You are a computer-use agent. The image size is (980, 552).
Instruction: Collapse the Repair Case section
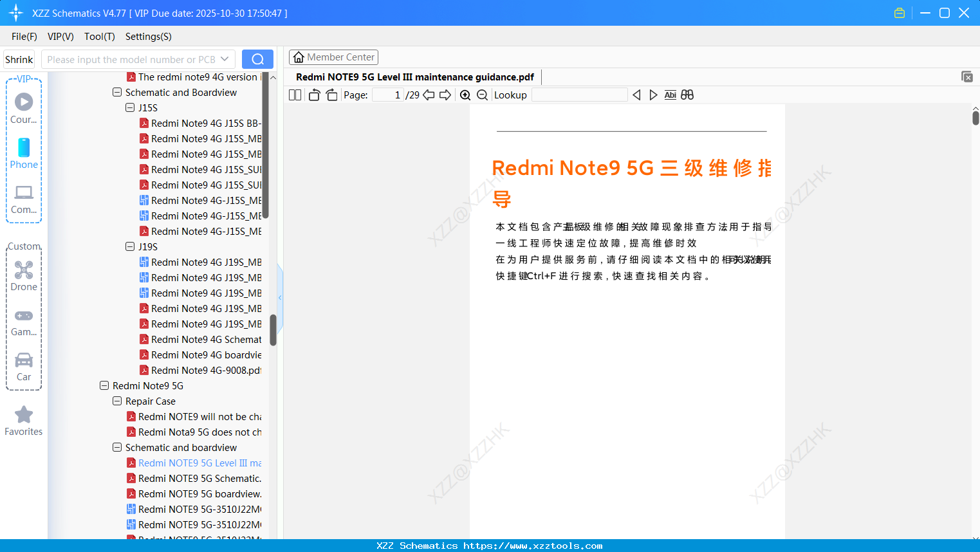point(116,401)
